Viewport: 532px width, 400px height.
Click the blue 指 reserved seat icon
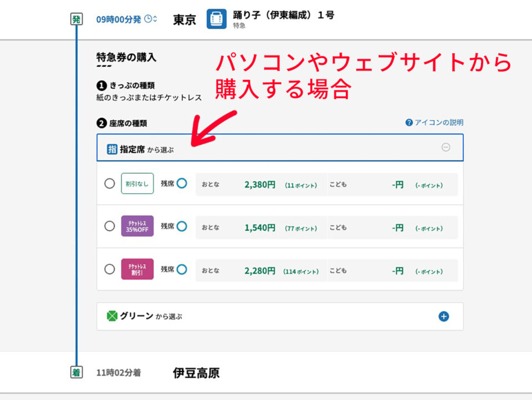pyautogui.click(x=112, y=149)
